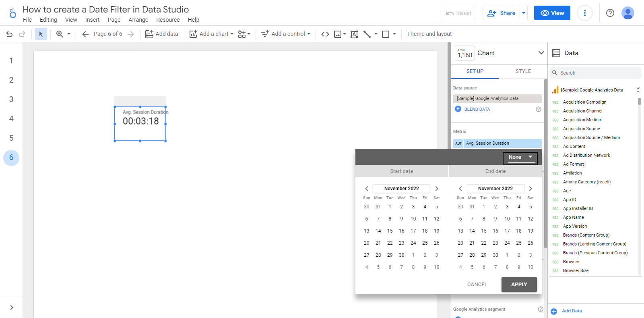Open the File menu
This screenshot has width=644, height=318.
point(27,20)
